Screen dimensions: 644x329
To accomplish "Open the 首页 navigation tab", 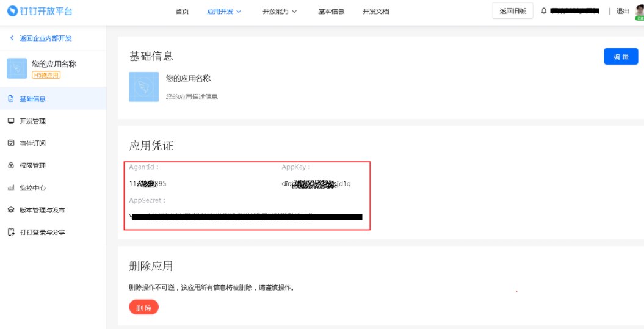I will coord(182,12).
